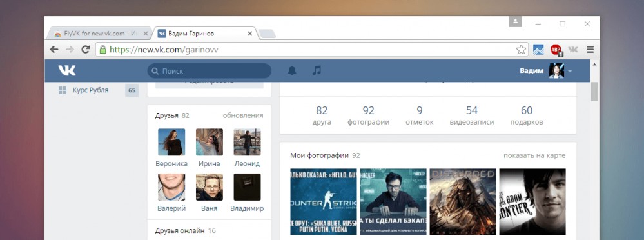Switch to FlyVK for new.vk.com tab
The image size is (644, 240).
click(x=99, y=34)
